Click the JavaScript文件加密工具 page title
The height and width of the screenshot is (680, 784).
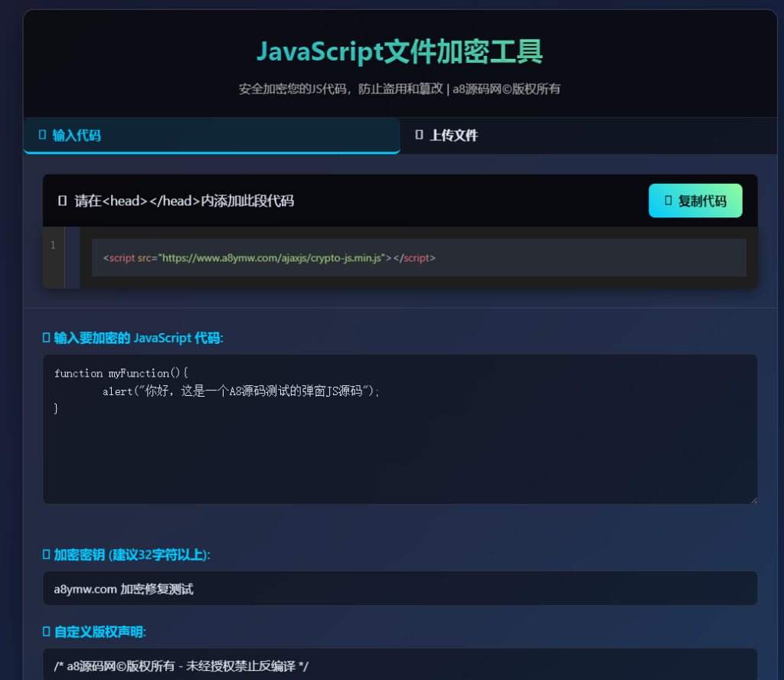click(399, 51)
